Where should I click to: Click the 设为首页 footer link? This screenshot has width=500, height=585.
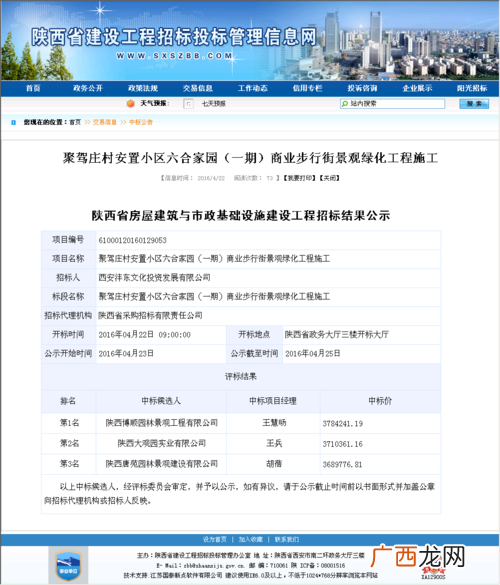click(215, 539)
